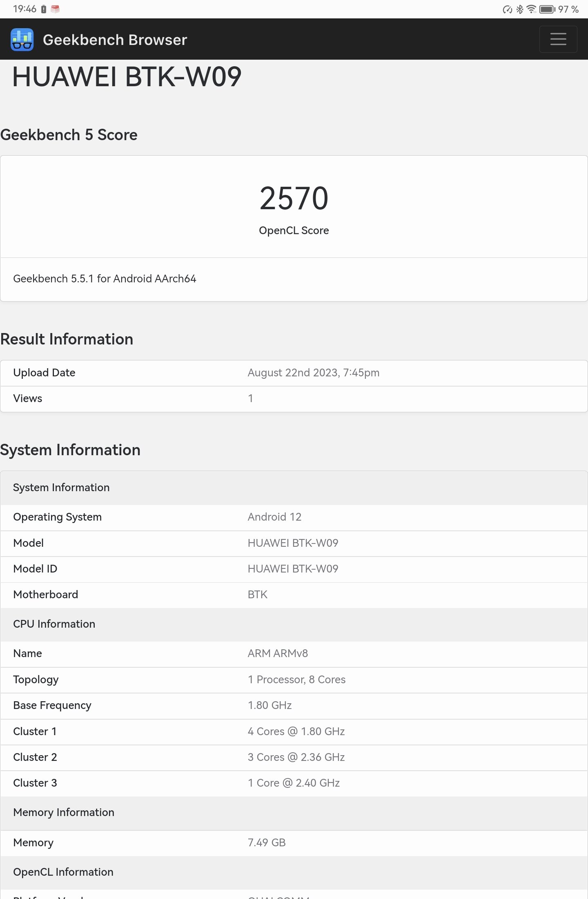Click the Operating System label

point(57,517)
